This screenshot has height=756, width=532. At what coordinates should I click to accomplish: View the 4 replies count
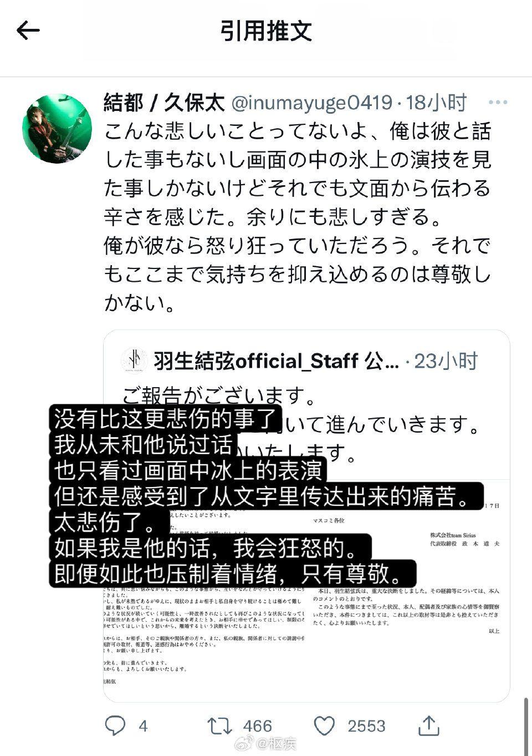[x=143, y=726]
